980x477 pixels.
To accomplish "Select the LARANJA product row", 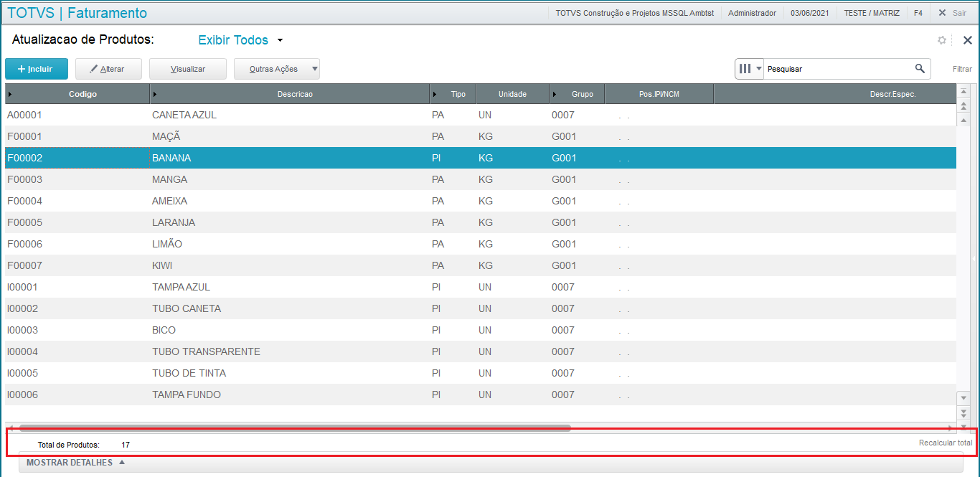I will click(x=481, y=222).
